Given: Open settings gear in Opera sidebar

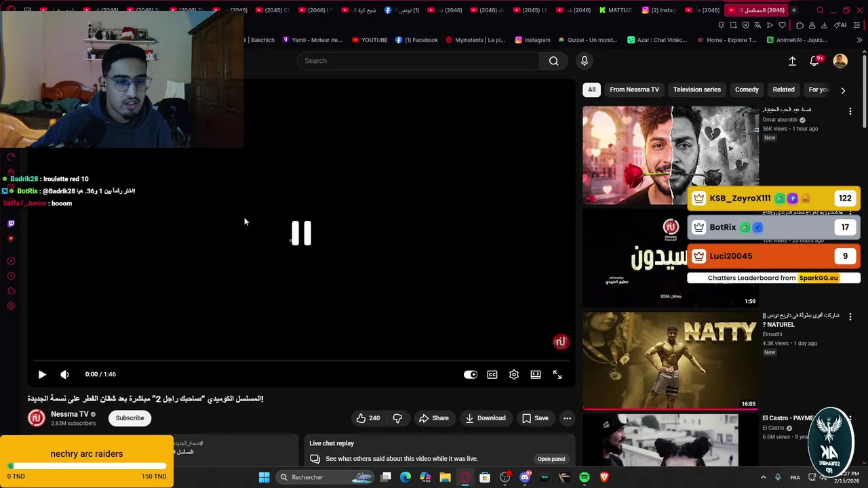Looking at the screenshot, I should [11, 306].
